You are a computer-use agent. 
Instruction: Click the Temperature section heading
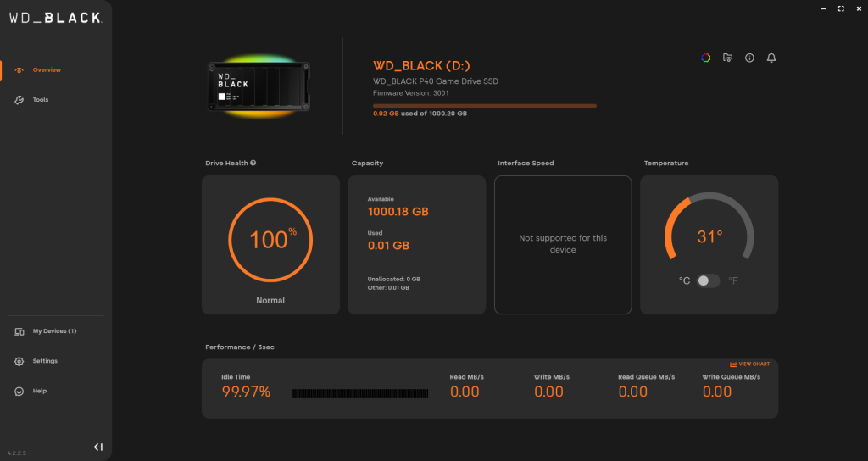click(x=666, y=164)
